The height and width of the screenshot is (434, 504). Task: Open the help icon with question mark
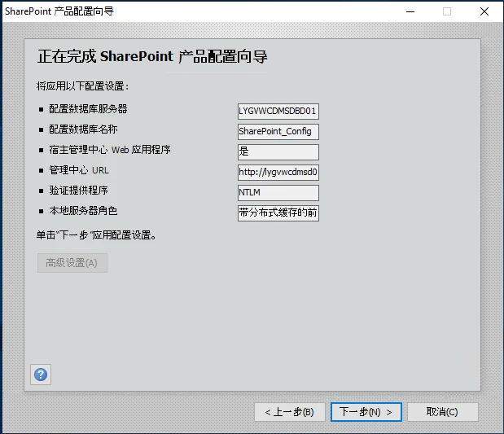coord(41,375)
